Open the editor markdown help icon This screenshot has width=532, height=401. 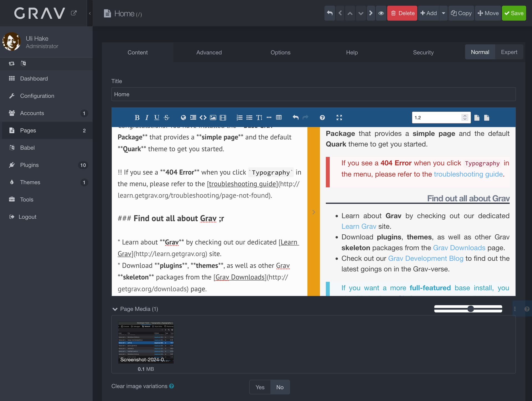(322, 118)
